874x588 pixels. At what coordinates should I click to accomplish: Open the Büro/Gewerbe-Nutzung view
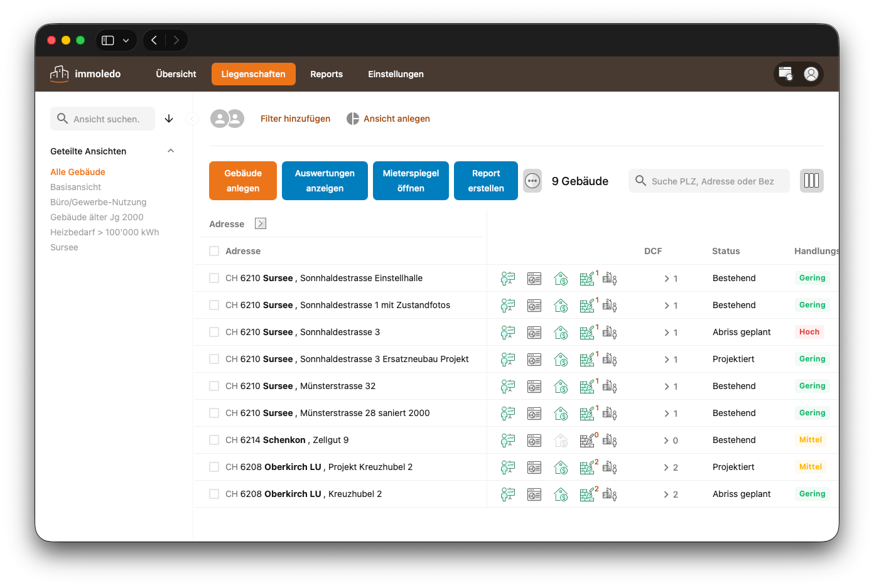click(x=98, y=202)
